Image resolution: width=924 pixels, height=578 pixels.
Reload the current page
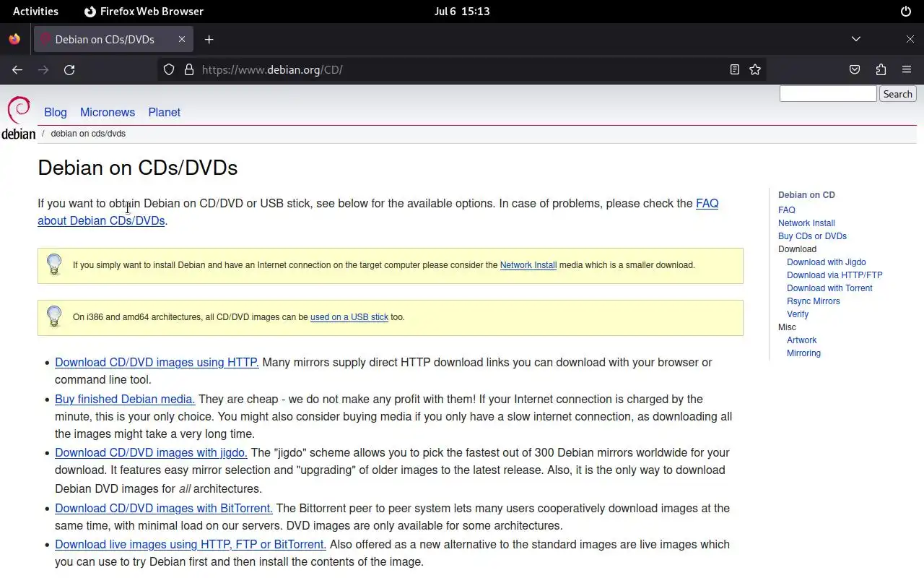click(69, 70)
